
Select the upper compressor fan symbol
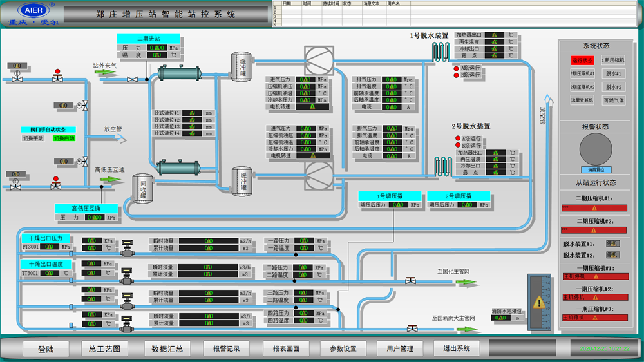(319, 61)
